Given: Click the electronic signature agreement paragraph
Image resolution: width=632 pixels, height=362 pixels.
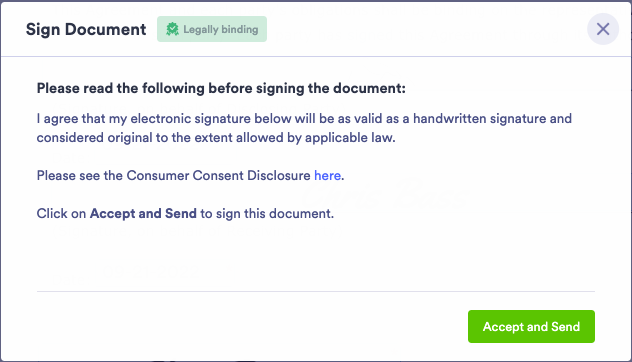Looking at the screenshot, I should click(304, 128).
